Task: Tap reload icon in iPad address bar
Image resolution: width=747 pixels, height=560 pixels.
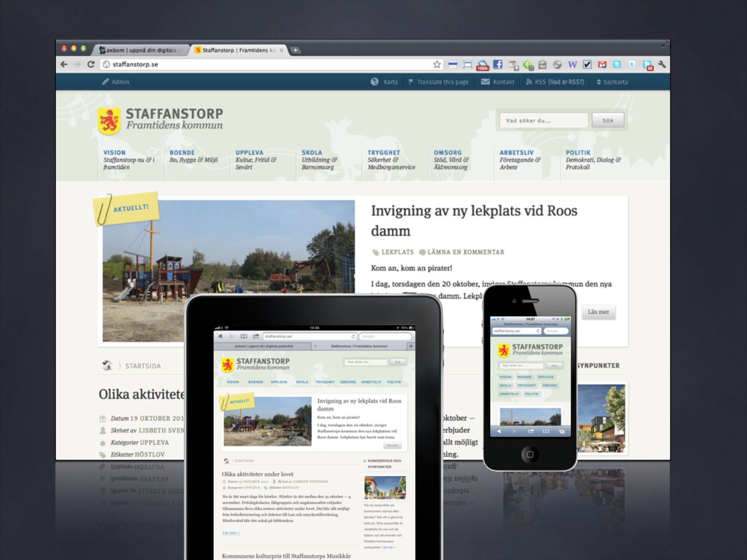Action: click(x=353, y=336)
